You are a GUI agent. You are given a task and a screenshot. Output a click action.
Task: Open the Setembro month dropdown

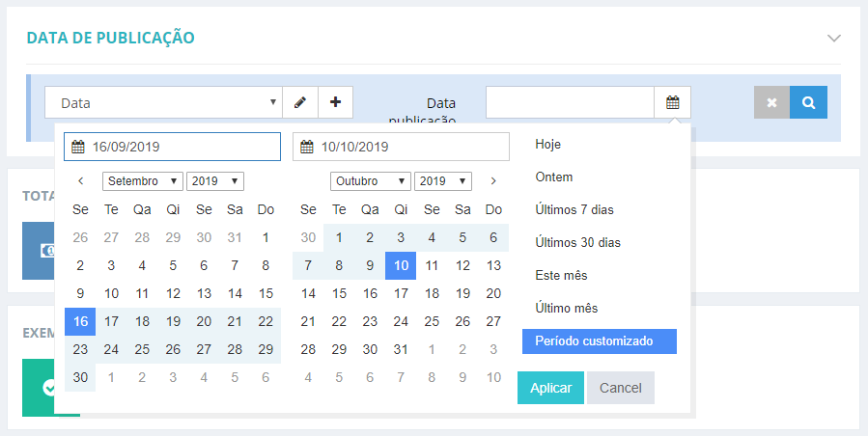click(142, 181)
